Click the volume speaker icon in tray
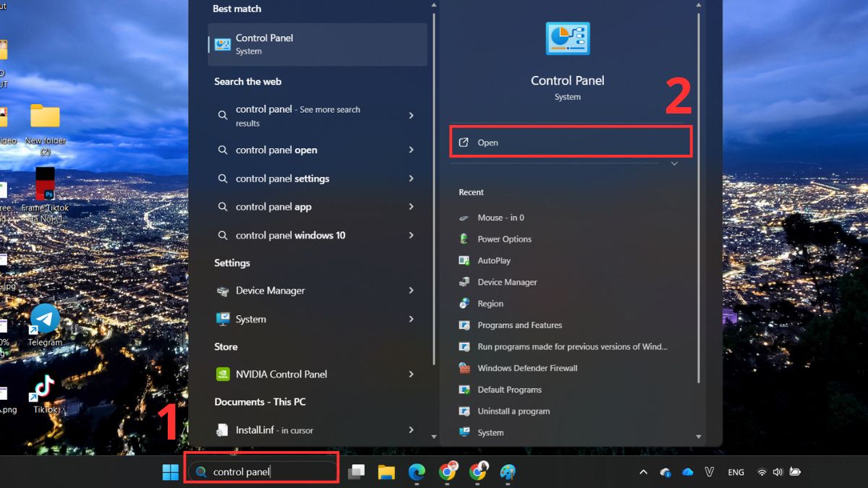This screenshot has height=488, width=868. click(x=778, y=472)
